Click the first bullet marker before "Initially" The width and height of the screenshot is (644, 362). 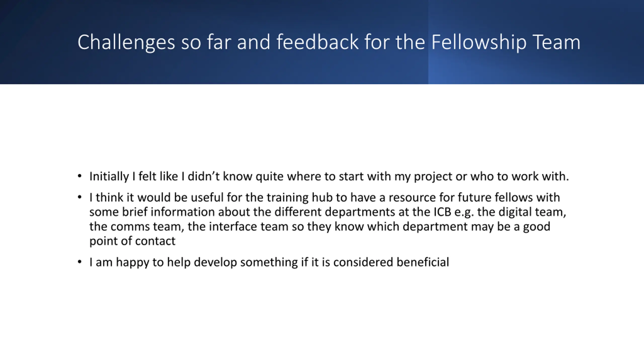coord(80,176)
